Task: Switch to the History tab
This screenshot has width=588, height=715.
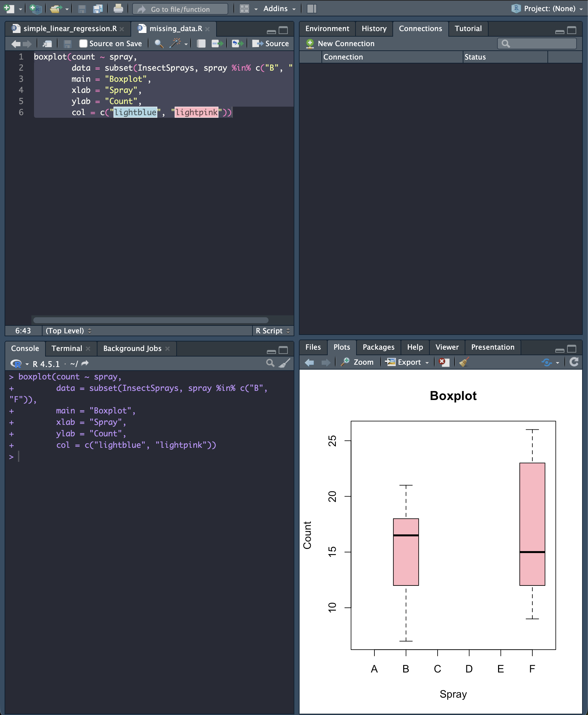Action: point(374,28)
